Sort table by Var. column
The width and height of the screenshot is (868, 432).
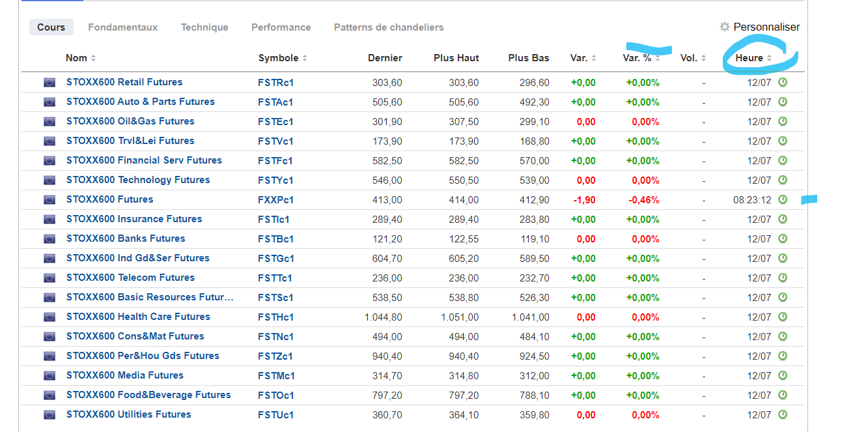click(579, 58)
